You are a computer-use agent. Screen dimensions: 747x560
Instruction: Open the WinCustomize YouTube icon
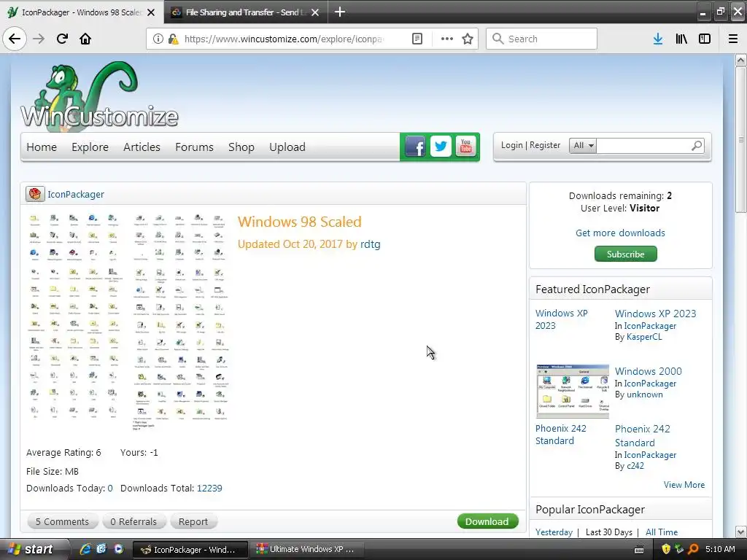click(x=465, y=146)
